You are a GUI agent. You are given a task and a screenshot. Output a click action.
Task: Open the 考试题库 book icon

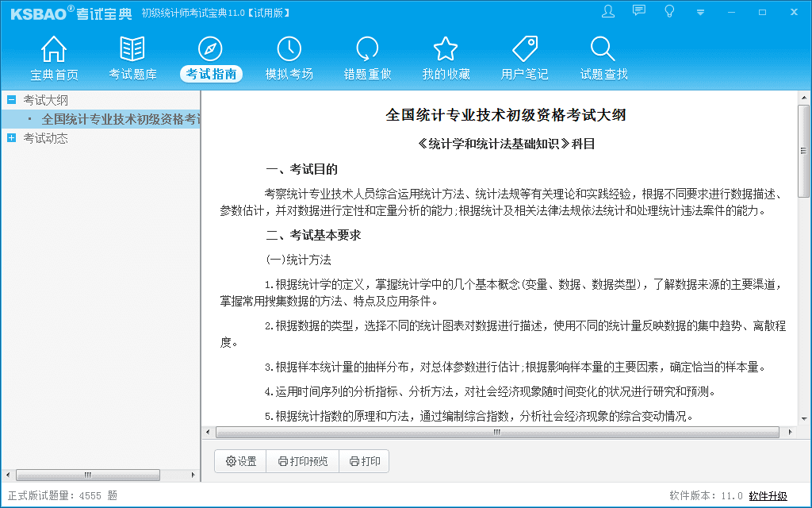pyautogui.click(x=132, y=49)
